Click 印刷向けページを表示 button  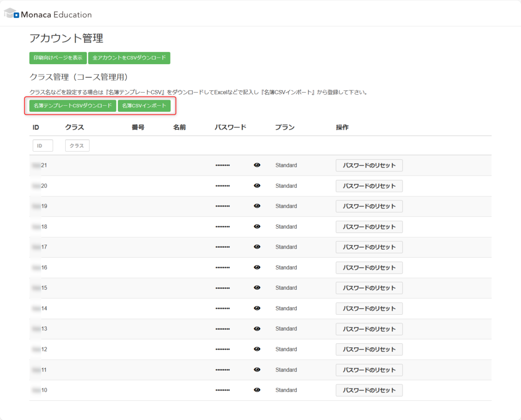58,58
